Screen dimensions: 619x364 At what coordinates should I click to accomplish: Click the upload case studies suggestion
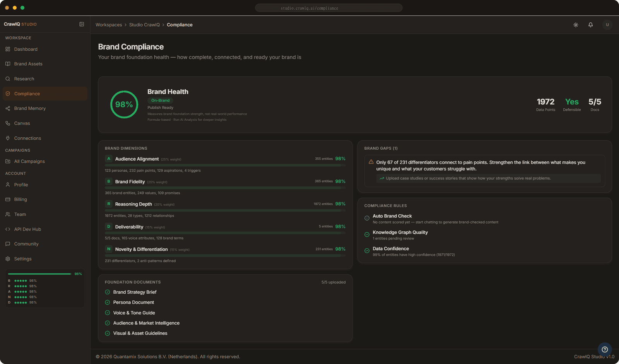pos(468,178)
